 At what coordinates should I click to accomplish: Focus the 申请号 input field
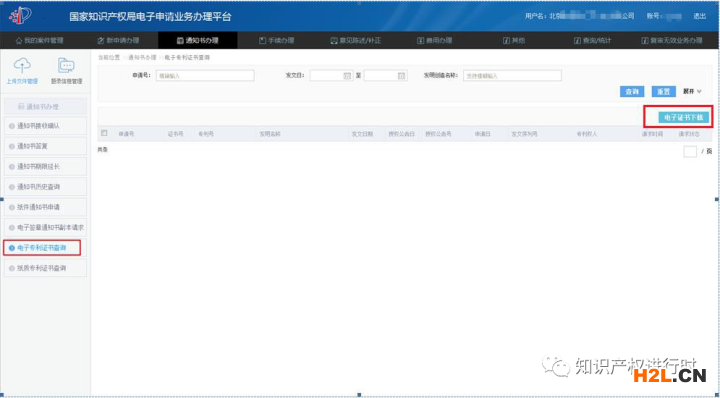[205, 76]
